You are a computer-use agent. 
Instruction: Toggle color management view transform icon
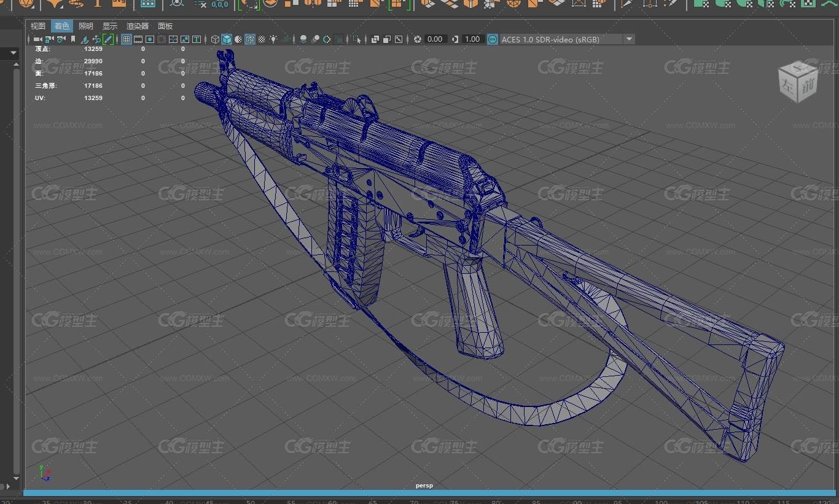click(492, 39)
